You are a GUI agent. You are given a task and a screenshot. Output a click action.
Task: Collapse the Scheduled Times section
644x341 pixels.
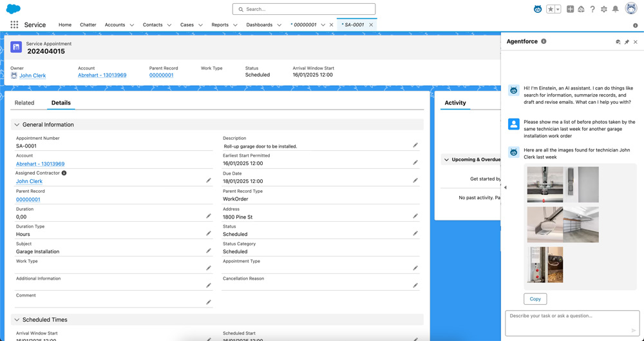click(x=17, y=320)
